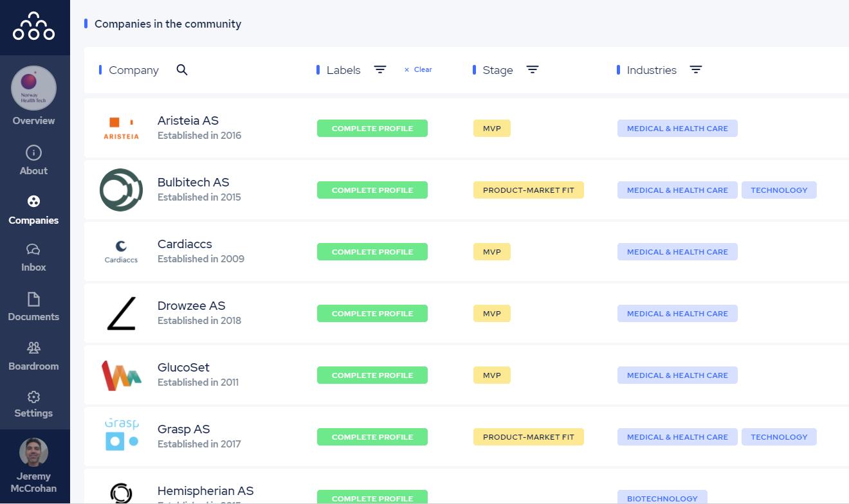The width and height of the screenshot is (849, 504).
Task: Click Grasp's Medical & Health Care tag
Action: click(677, 437)
